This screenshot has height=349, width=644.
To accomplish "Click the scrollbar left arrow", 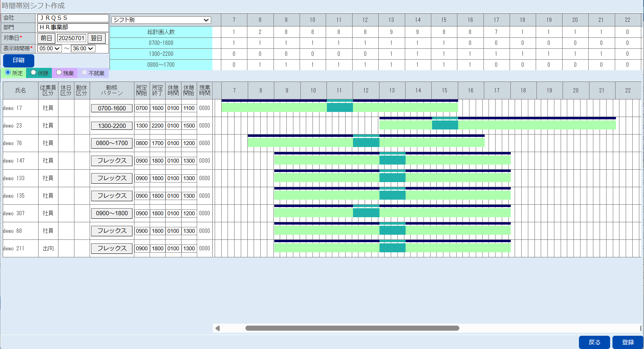I will (x=217, y=328).
